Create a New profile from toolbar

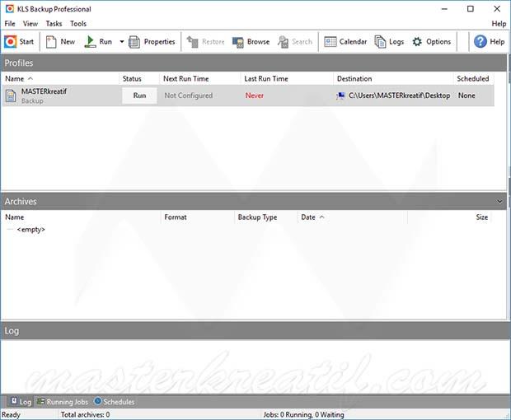[60, 42]
